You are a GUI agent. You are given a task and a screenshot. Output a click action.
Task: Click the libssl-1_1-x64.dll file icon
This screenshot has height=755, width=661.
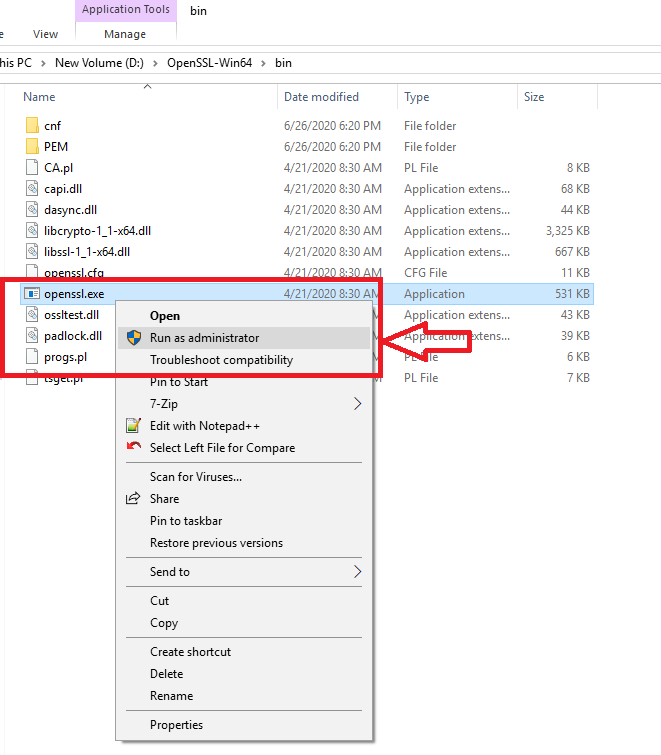click(x=32, y=251)
